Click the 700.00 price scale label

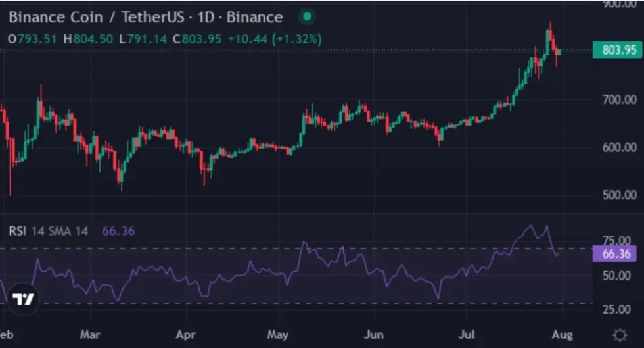click(x=619, y=99)
